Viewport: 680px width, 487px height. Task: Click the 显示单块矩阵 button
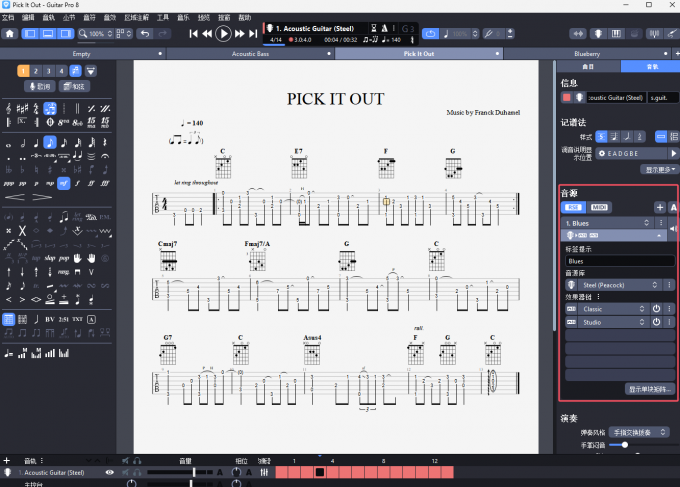[649, 389]
